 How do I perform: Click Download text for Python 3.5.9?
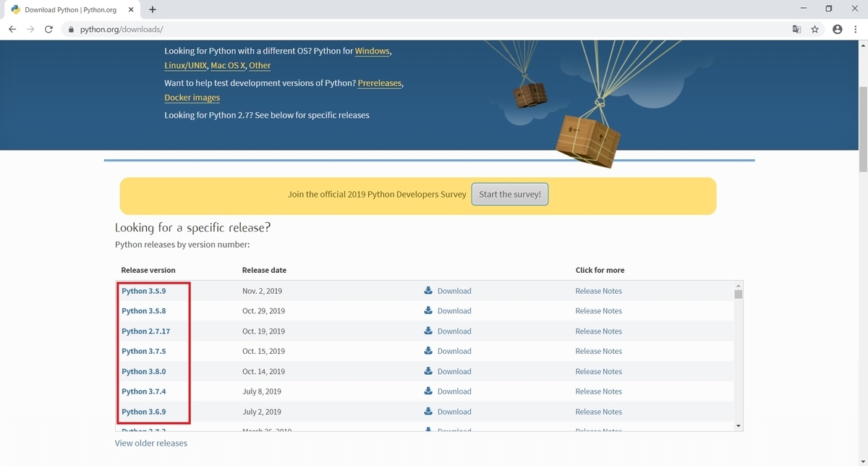[x=454, y=291]
